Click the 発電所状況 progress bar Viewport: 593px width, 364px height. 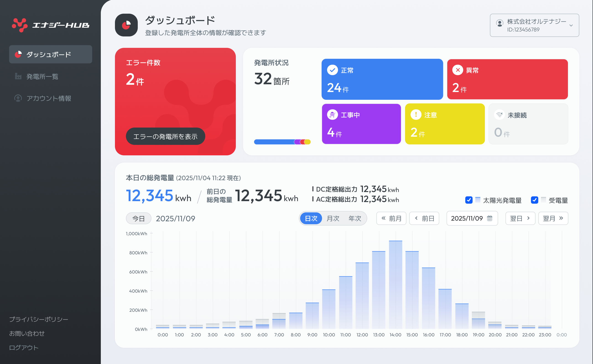[282, 142]
